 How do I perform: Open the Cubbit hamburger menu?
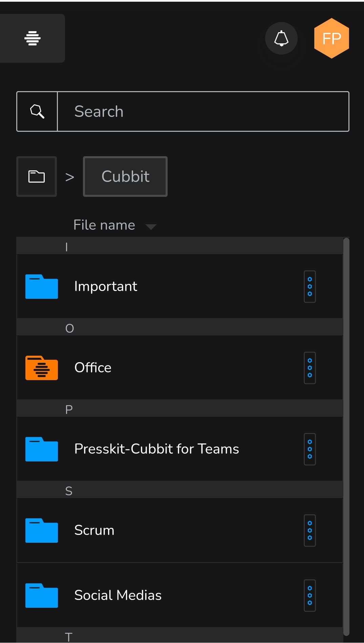click(x=33, y=38)
